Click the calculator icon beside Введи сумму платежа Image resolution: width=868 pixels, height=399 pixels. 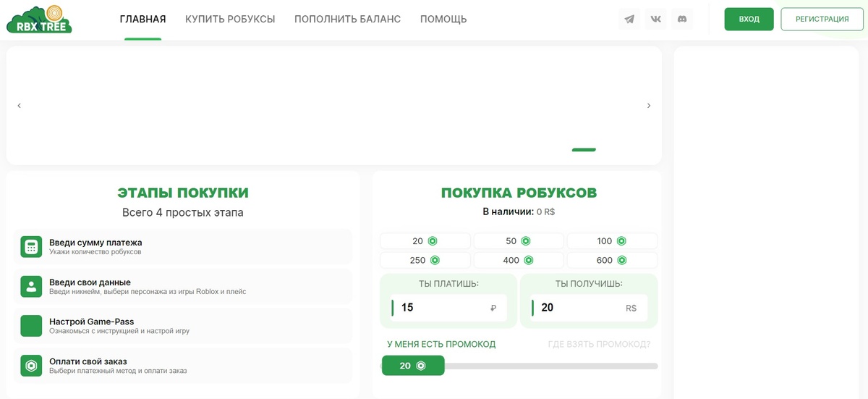pos(31,247)
